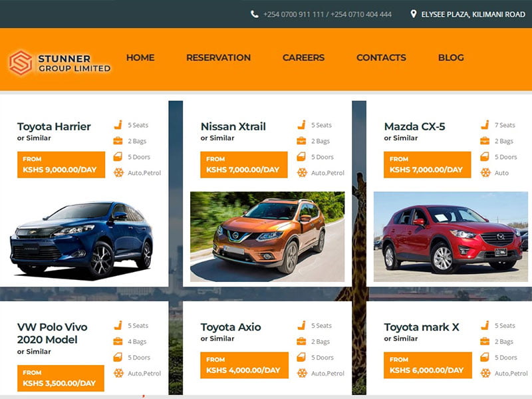532x399 pixels.
Task: Click briefcase bags icon on Mazda CX-5 card
Action: (485, 141)
